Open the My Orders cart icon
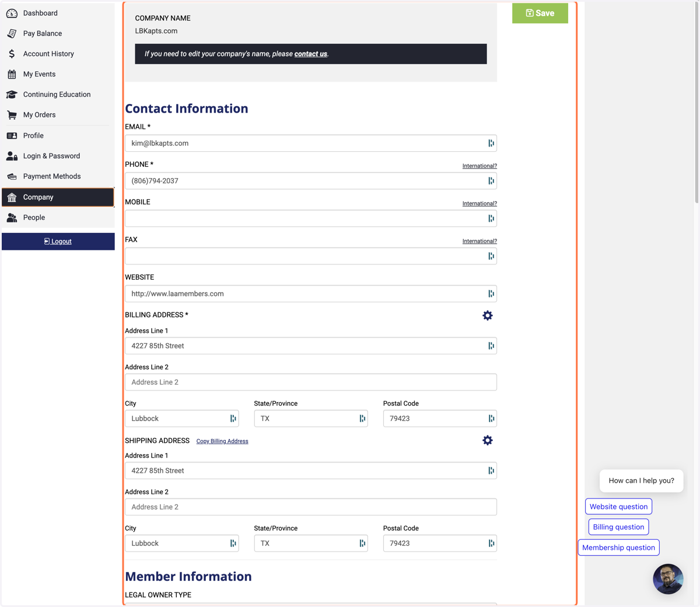The height and width of the screenshot is (607, 700). (x=12, y=115)
